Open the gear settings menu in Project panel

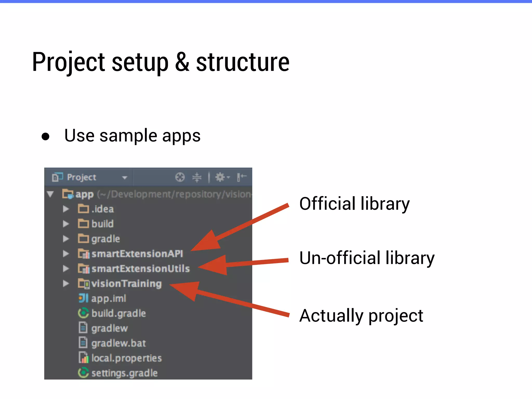click(222, 177)
